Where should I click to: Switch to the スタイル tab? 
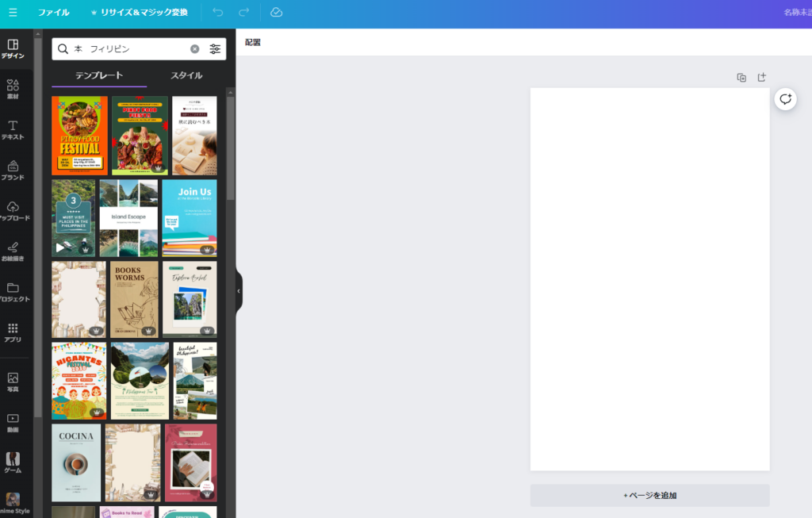(x=186, y=75)
